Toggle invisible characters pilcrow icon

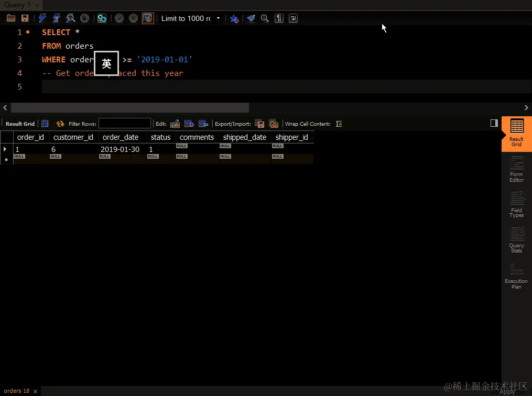[279, 18]
